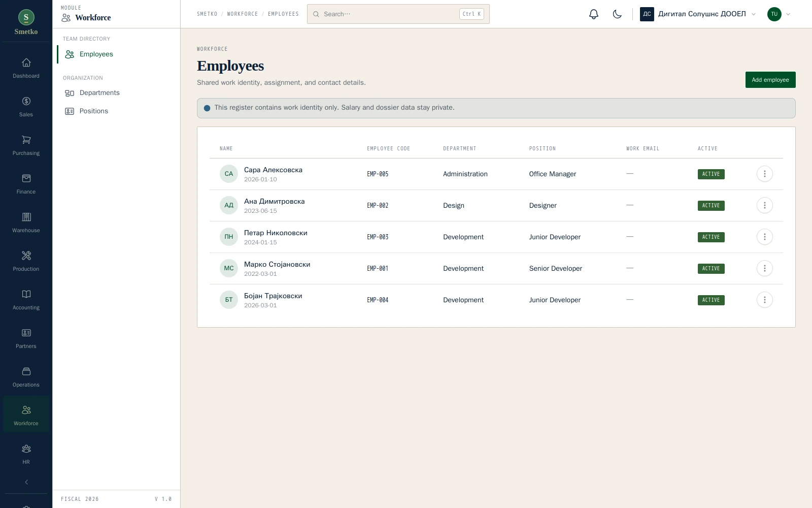Open the company switcher dropdown
This screenshot has width=812, height=508.
coord(698,14)
